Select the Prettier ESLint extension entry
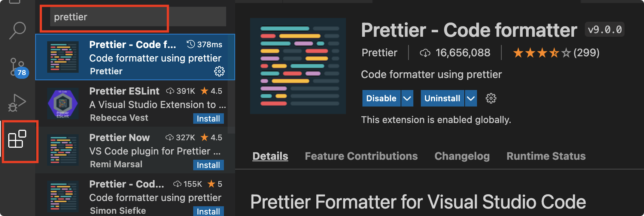644x216 pixels. tap(135, 104)
